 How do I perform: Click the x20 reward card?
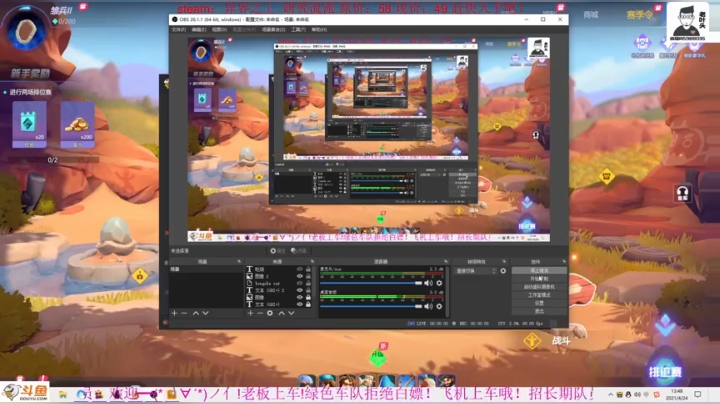(29, 124)
